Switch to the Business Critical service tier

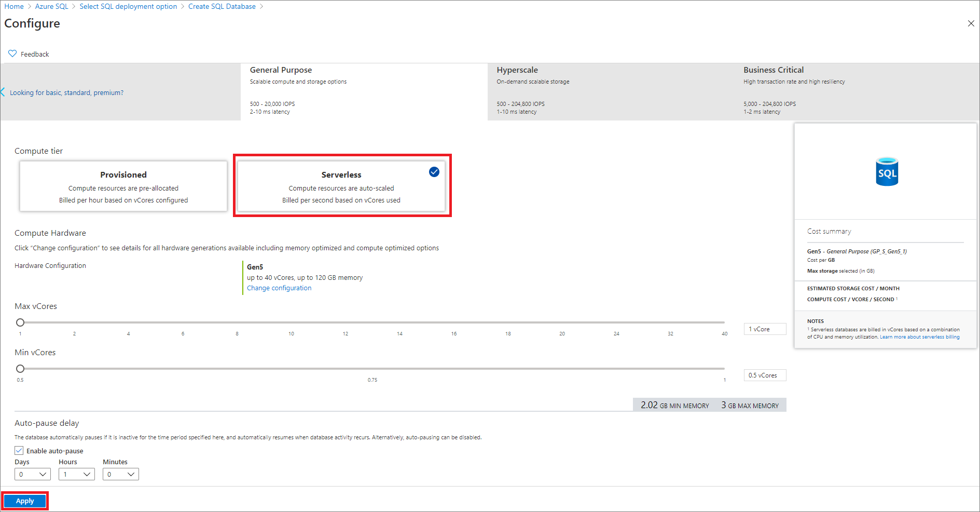(x=856, y=91)
